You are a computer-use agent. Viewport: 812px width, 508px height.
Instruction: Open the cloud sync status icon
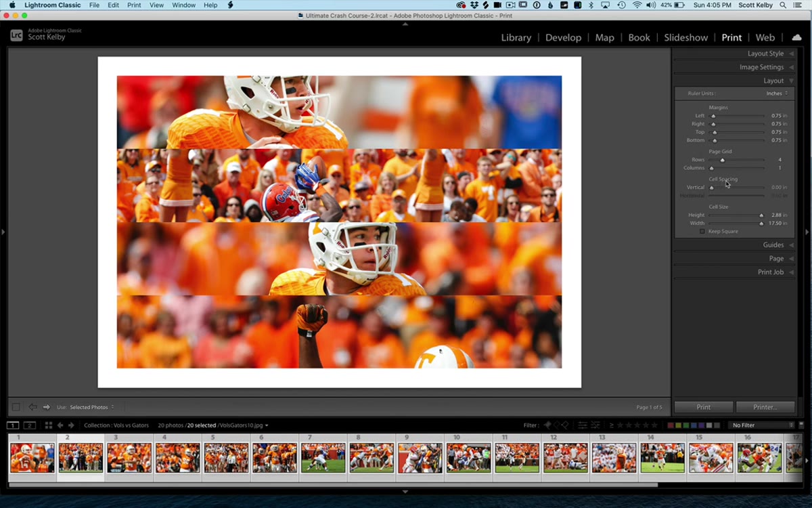[796, 37]
